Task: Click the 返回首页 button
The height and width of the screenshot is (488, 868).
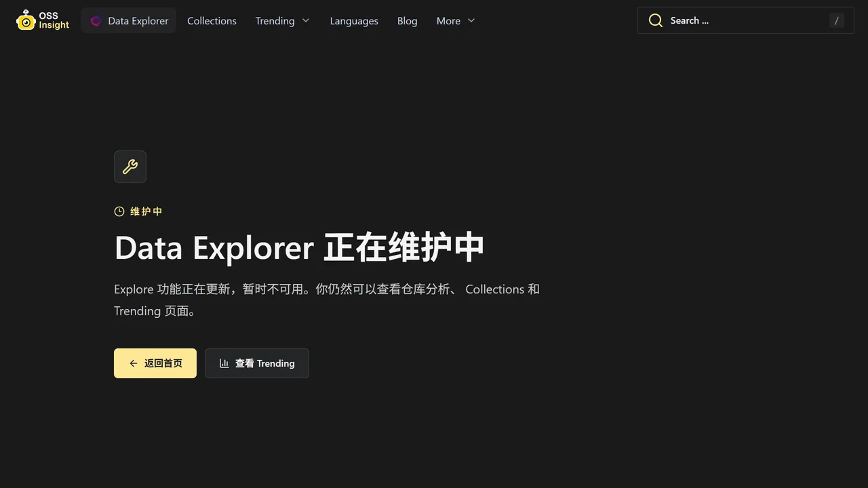Action: 155,363
